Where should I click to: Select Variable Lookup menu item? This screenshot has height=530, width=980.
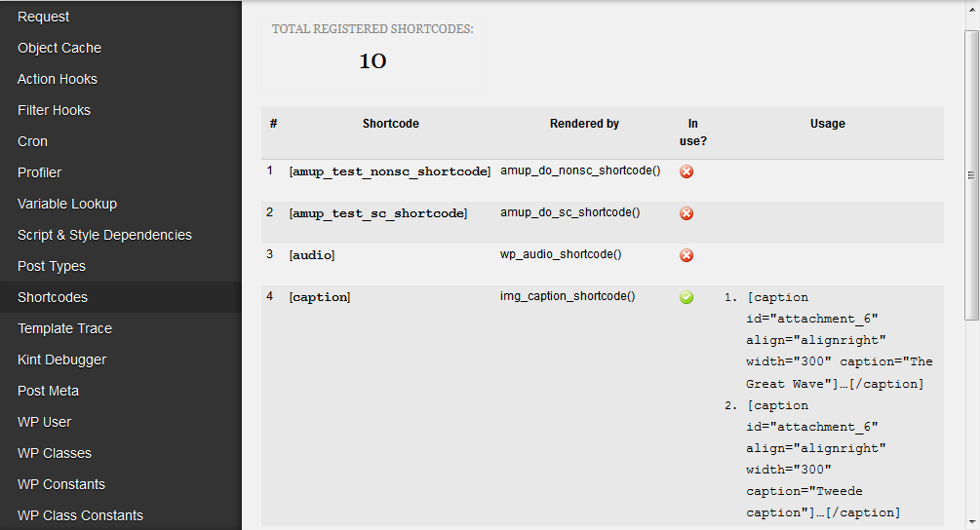(x=67, y=204)
